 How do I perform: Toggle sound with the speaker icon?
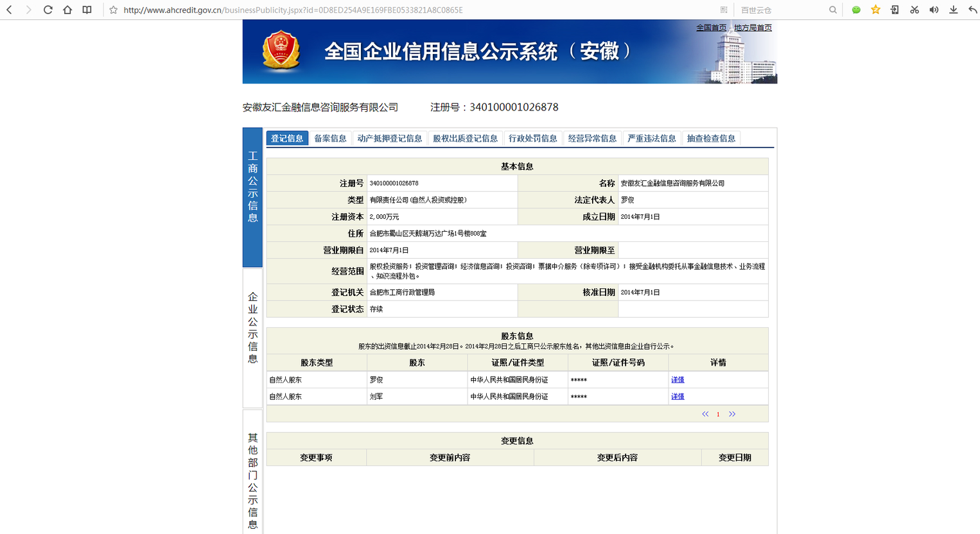tap(934, 10)
